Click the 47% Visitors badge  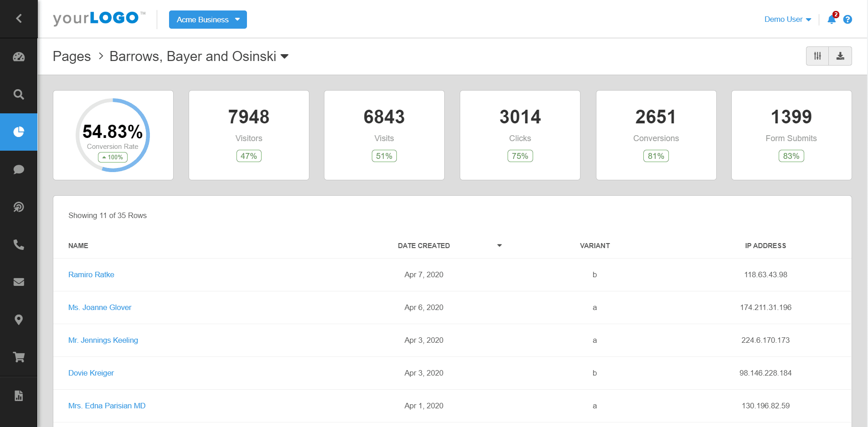click(x=249, y=156)
